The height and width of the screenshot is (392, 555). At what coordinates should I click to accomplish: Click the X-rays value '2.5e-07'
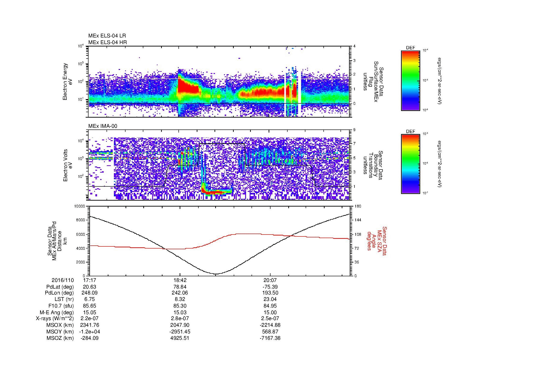click(270, 318)
